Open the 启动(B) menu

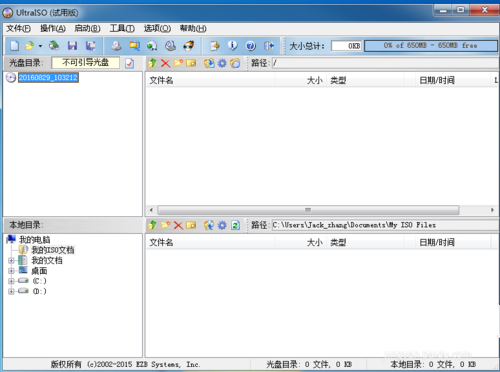pos(87,28)
